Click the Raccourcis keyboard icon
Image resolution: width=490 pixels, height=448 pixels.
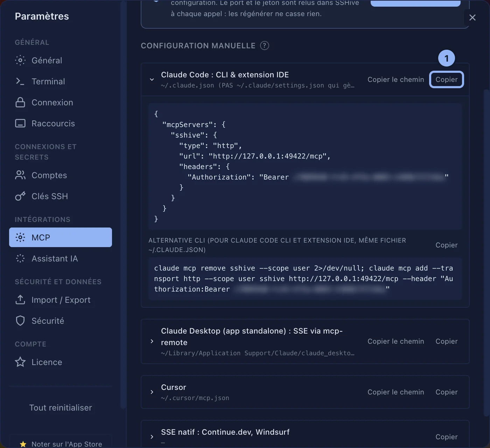(x=20, y=124)
